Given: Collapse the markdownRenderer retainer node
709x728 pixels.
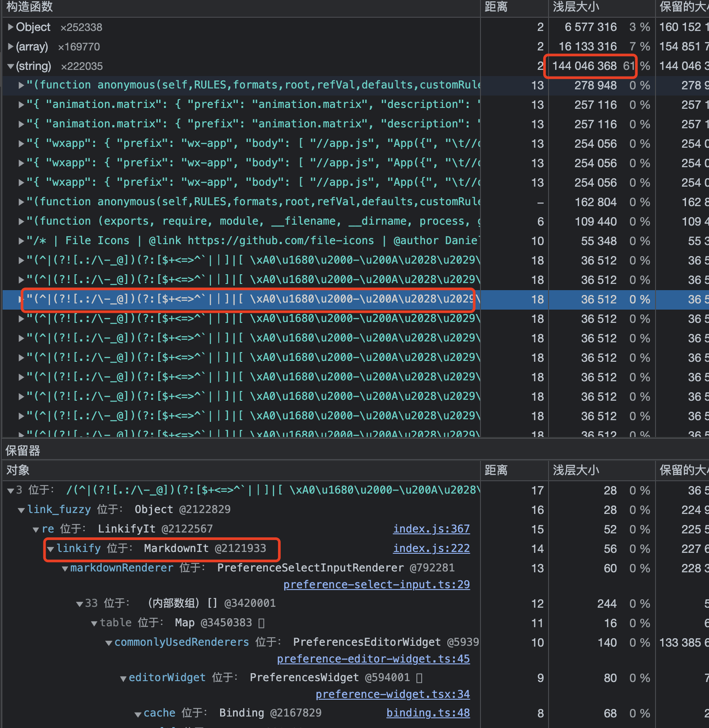Looking at the screenshot, I should click(65, 568).
